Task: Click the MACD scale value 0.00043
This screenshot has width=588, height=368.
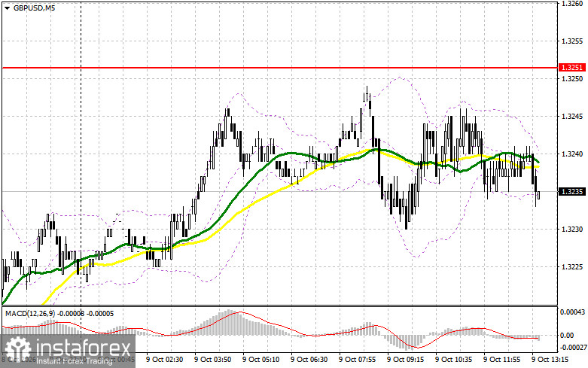Action: pos(572,312)
